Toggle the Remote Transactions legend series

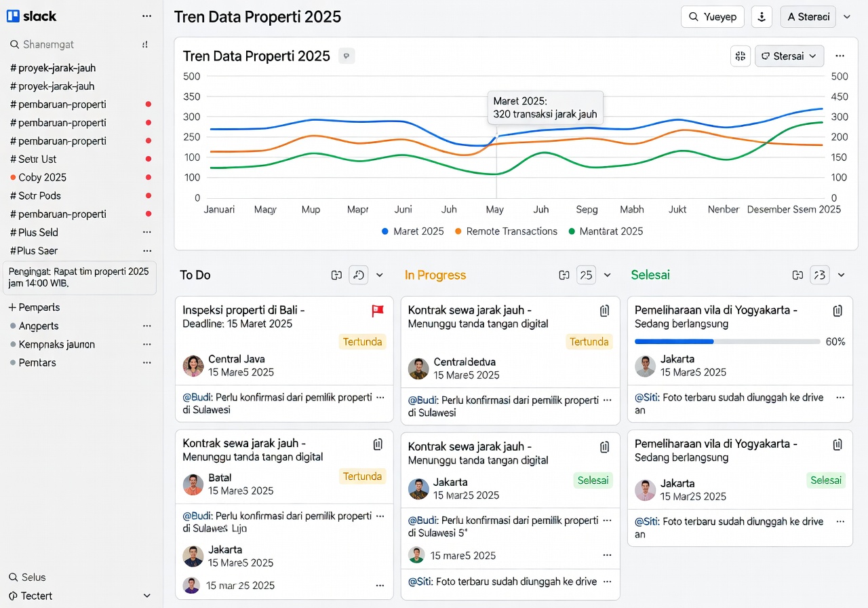[506, 231]
